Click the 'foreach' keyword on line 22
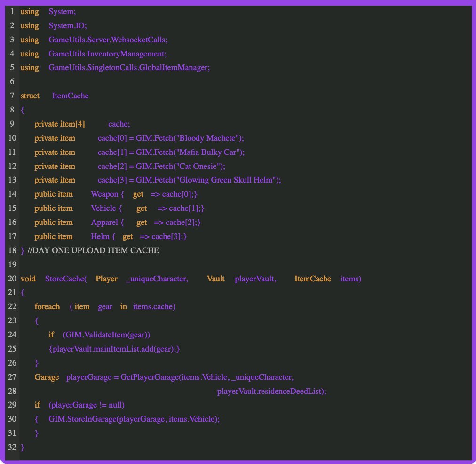 coord(48,307)
